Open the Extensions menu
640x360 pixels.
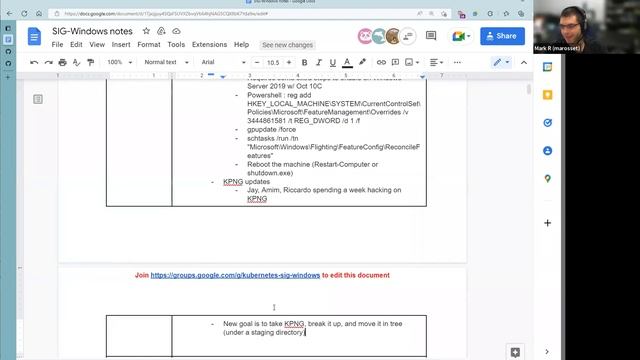point(209,44)
